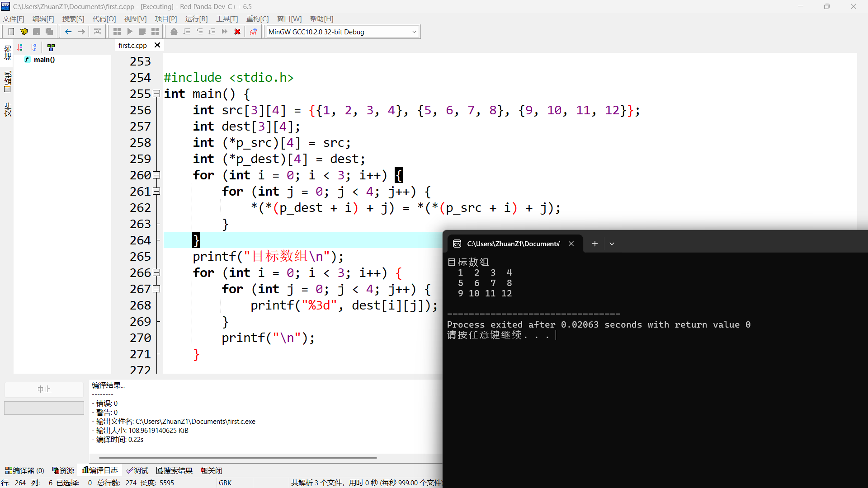868x488 pixels.
Task: Collapse the main function fold at line 255
Action: [156, 94]
